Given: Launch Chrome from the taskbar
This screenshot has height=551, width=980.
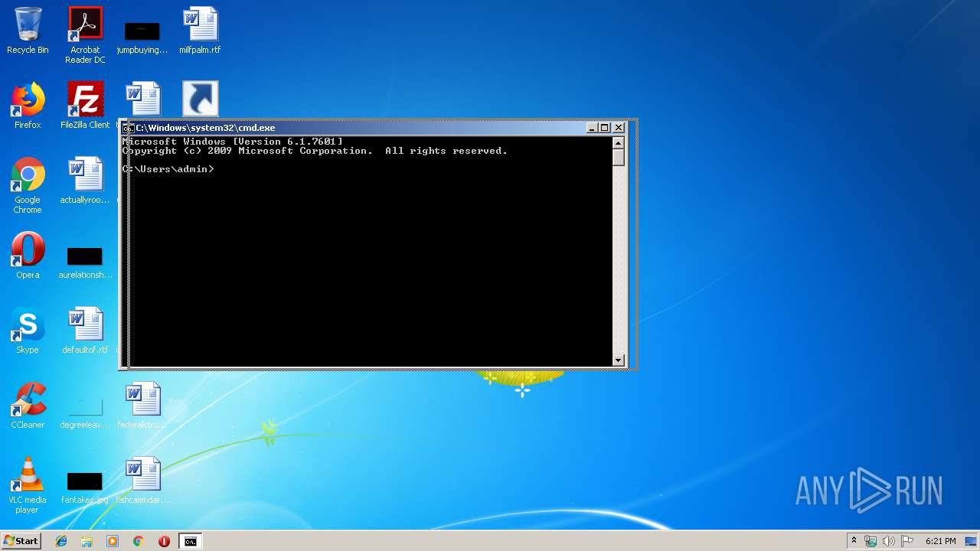Looking at the screenshot, I should pos(138,541).
